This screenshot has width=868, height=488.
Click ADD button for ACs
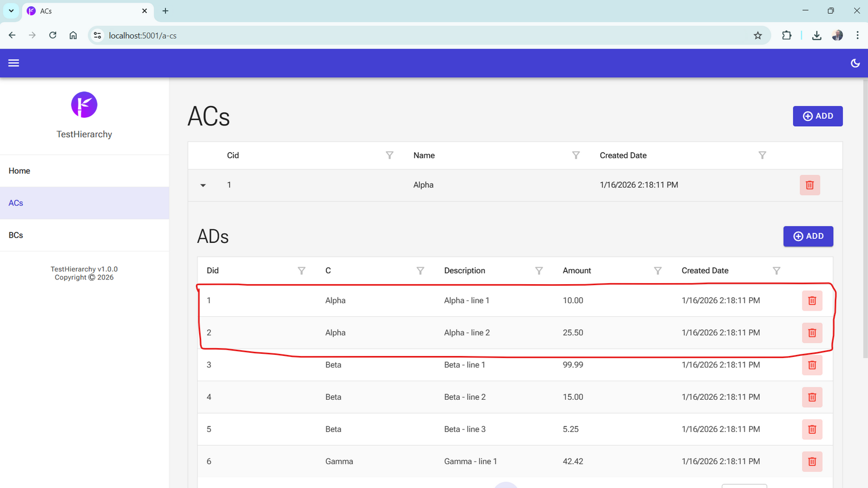[x=817, y=116]
